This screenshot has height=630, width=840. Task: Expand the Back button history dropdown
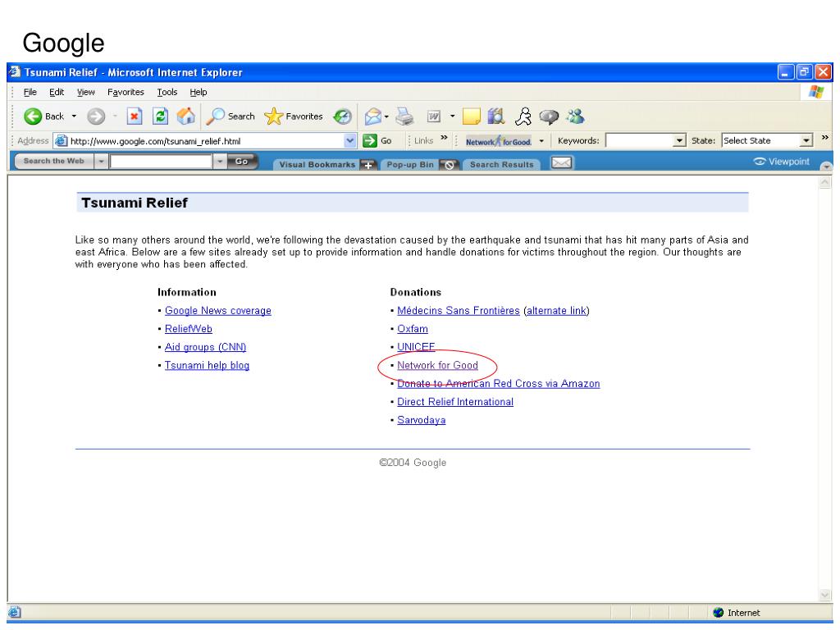click(74, 116)
